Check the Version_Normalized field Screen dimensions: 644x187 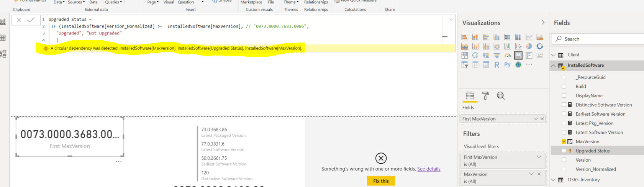[564, 169]
